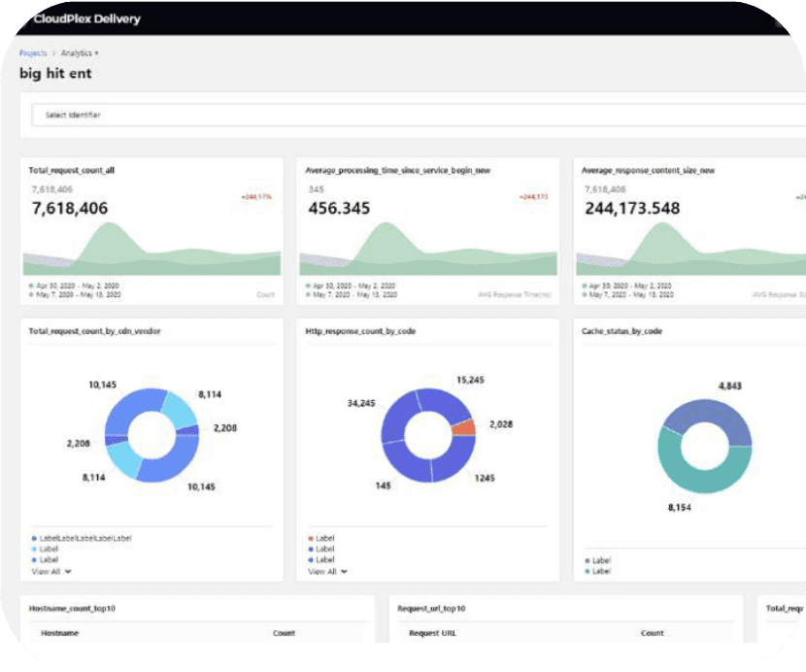Click the 15,245 label on Http_response donut

[x=470, y=380]
